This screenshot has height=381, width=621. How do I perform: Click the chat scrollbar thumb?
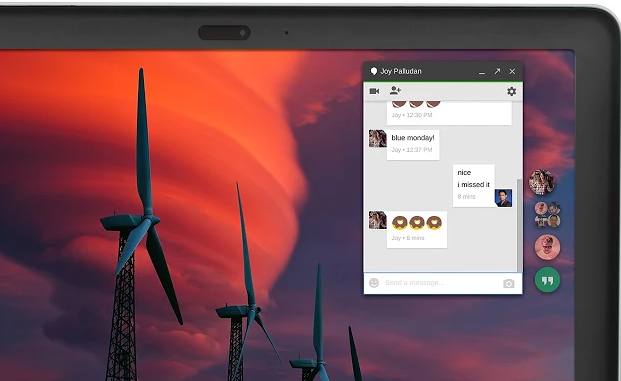point(519,225)
